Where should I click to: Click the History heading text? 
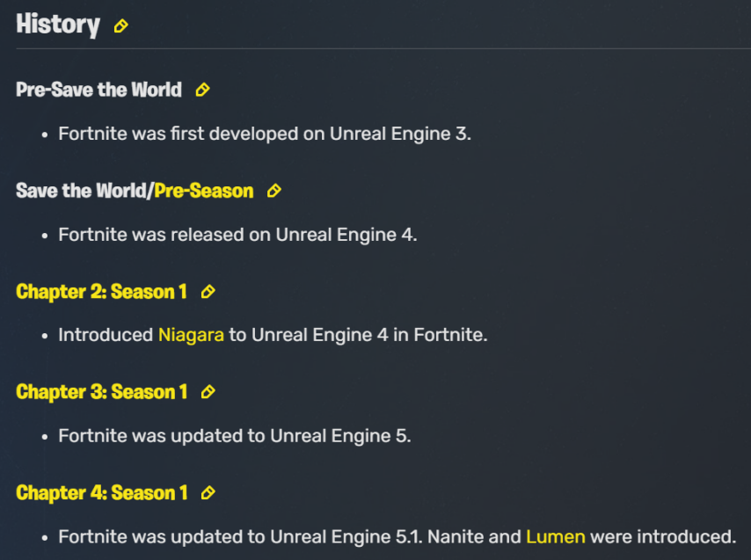click(x=58, y=25)
